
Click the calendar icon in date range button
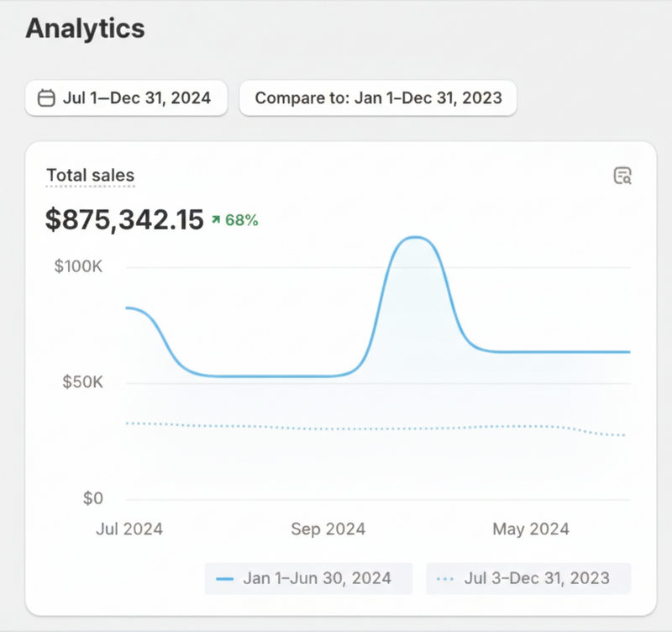click(47, 98)
